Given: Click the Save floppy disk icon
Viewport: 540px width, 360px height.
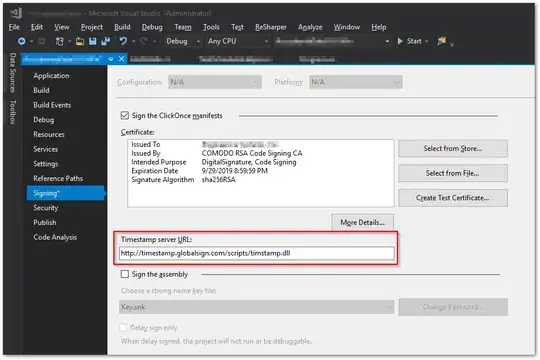Looking at the screenshot, I should 93,41.
